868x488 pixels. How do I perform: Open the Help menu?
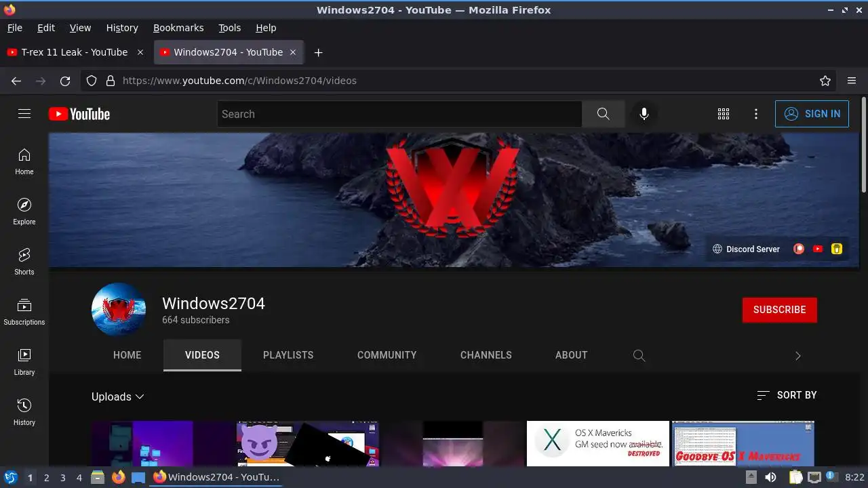[x=266, y=28]
